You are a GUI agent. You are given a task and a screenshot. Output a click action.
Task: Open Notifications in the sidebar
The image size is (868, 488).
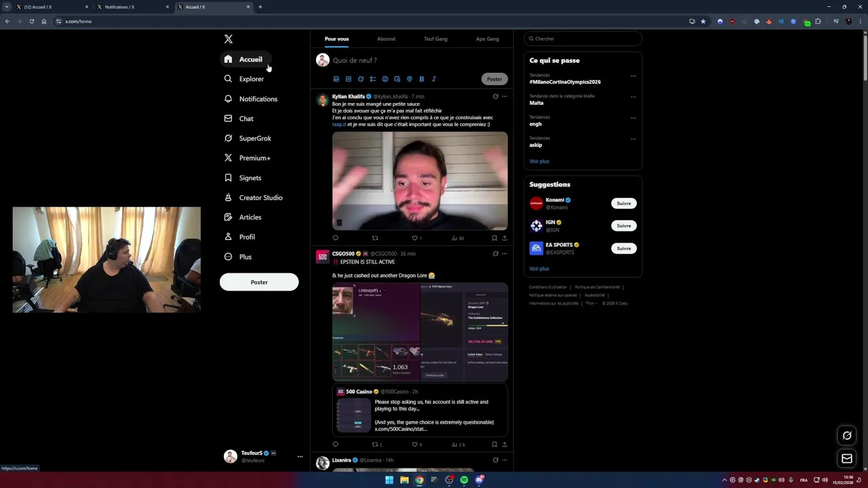(251, 99)
